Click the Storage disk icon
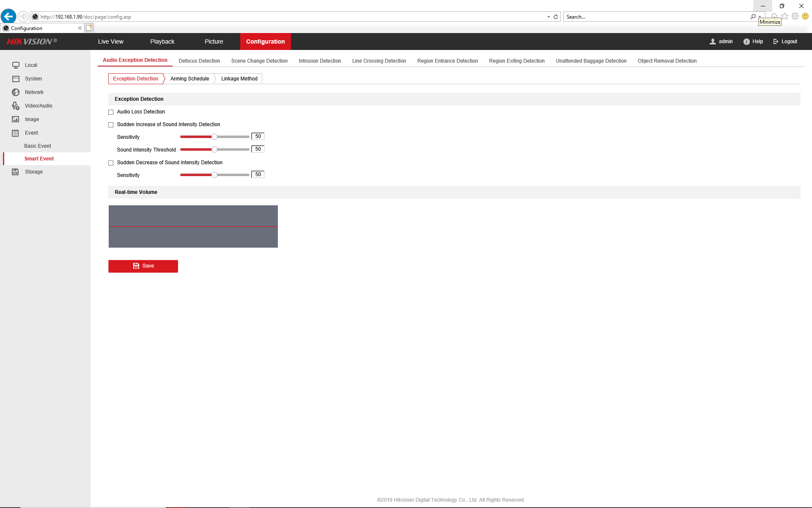 click(16, 172)
